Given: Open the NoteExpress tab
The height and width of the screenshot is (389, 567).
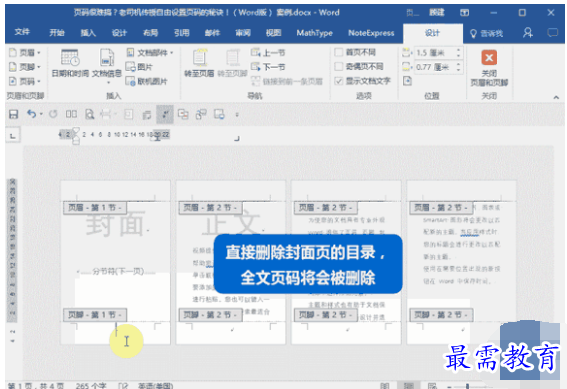Looking at the screenshot, I should [x=371, y=33].
